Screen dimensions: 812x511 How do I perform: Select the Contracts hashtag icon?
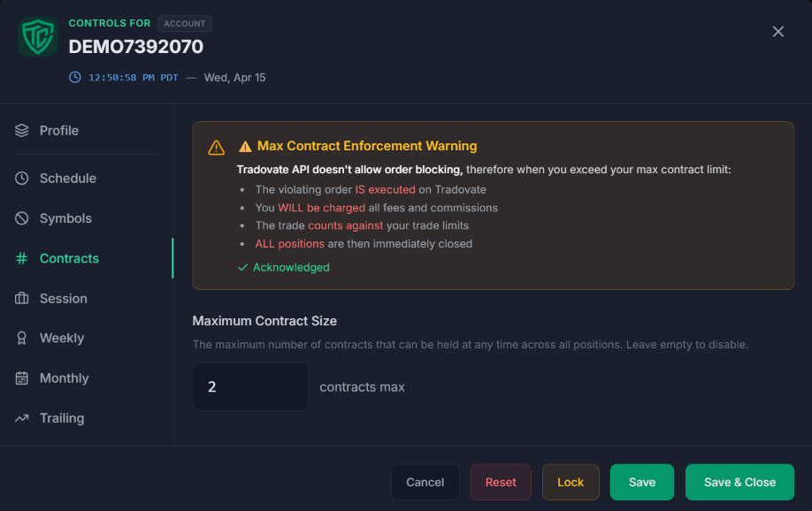(22, 258)
